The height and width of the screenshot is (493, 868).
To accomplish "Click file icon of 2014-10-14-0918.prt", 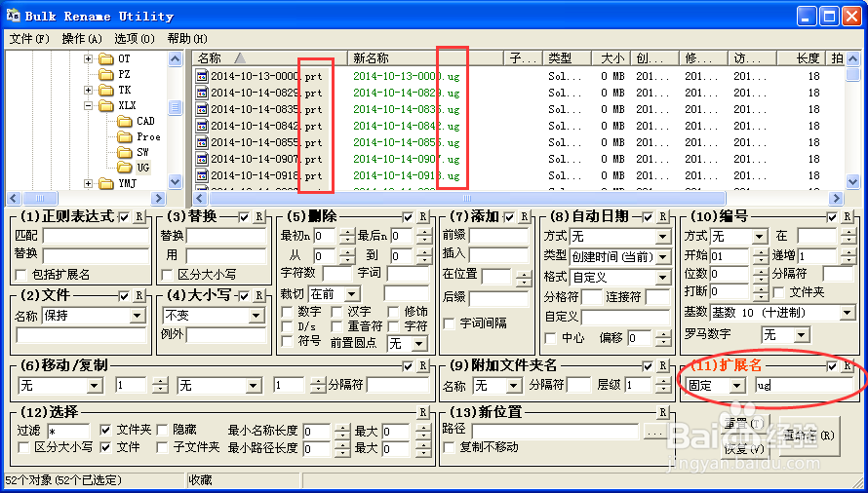I will coord(202,176).
